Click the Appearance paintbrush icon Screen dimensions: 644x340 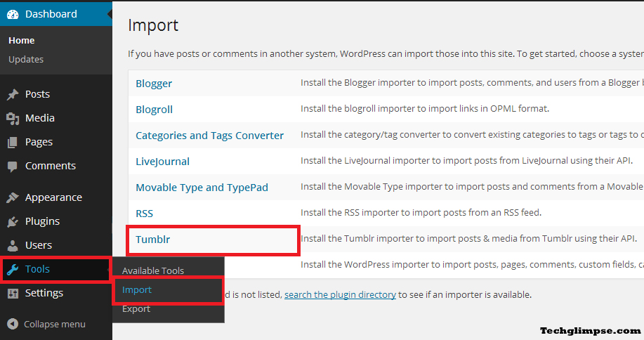13,197
